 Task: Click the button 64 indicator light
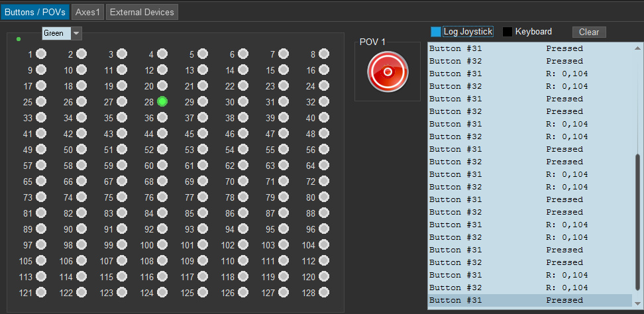coord(323,165)
